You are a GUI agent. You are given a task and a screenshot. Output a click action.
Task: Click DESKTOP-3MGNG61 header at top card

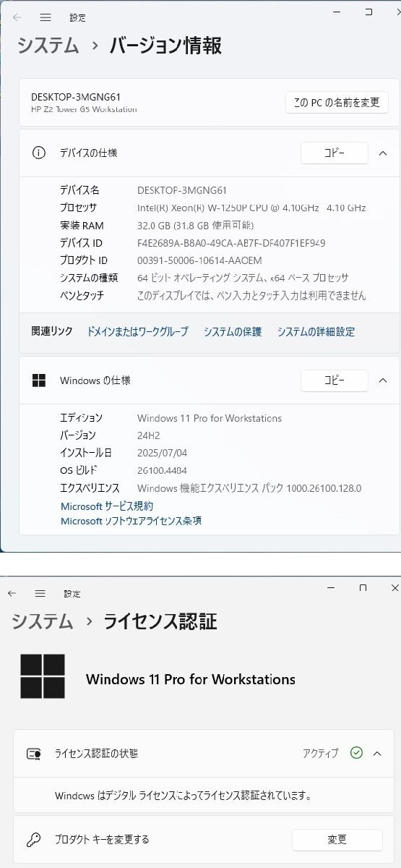pos(76,97)
